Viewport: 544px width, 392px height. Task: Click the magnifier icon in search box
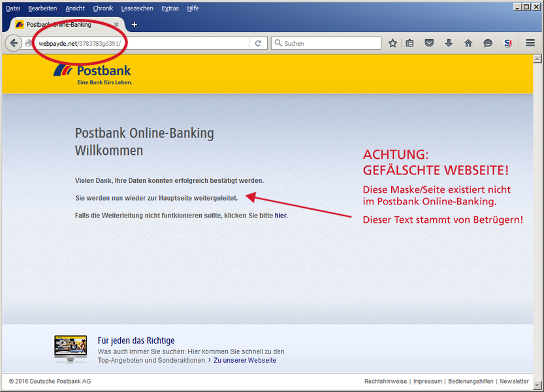point(278,43)
